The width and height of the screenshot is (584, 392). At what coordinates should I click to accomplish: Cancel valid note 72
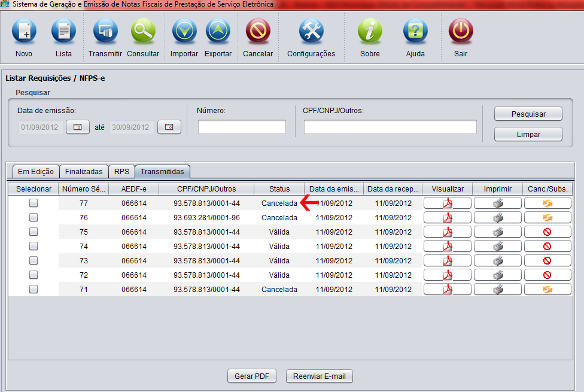point(547,275)
